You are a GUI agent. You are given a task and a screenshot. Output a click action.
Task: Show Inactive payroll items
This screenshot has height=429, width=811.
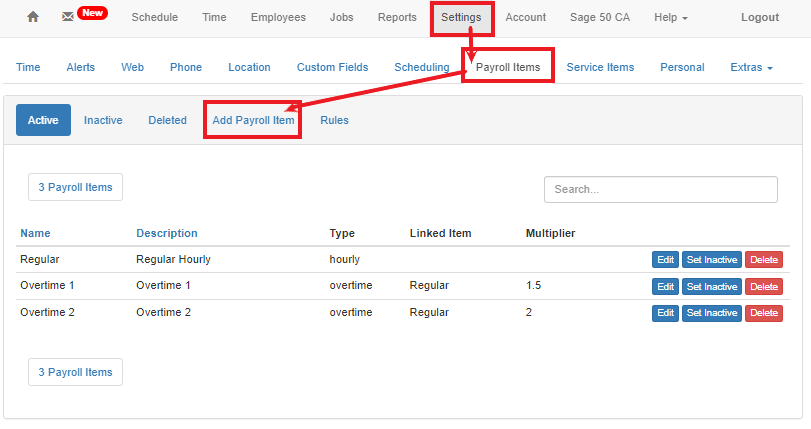pos(103,120)
